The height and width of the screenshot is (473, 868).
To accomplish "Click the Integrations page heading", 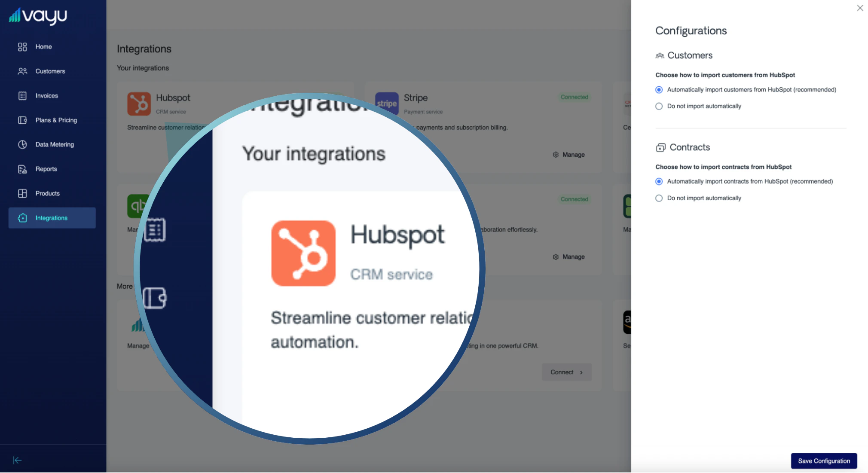I will 144,49.
